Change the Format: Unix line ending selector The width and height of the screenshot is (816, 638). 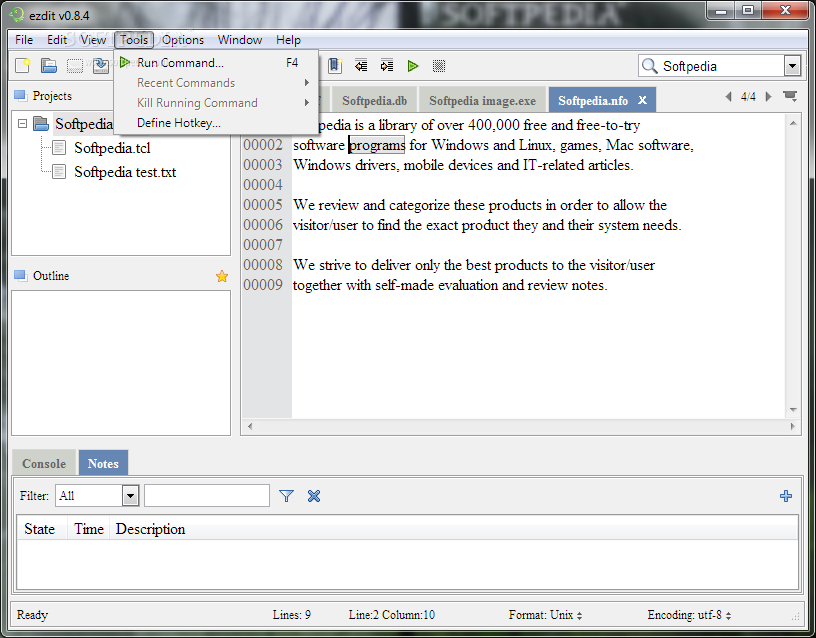point(545,615)
